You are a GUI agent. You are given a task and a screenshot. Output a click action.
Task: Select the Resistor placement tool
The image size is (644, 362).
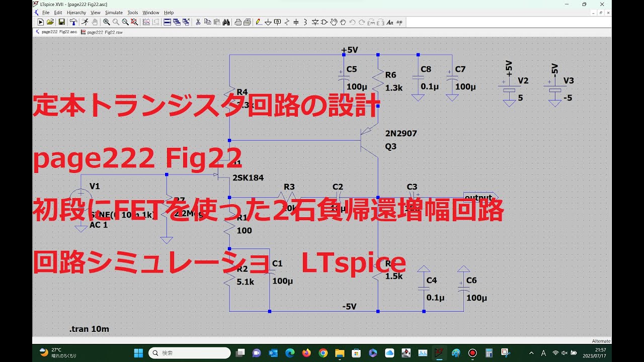(x=287, y=22)
